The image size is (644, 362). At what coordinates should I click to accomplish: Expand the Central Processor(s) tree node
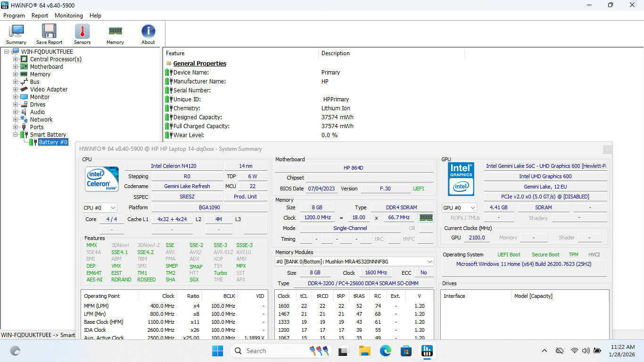[16, 59]
